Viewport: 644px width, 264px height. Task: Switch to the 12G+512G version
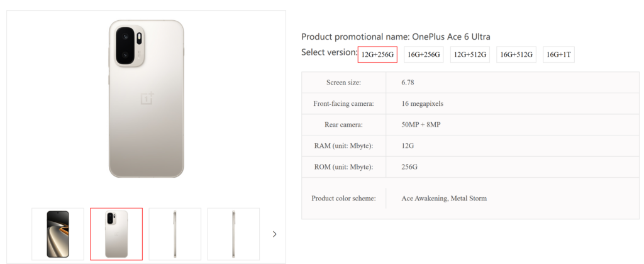coord(470,55)
